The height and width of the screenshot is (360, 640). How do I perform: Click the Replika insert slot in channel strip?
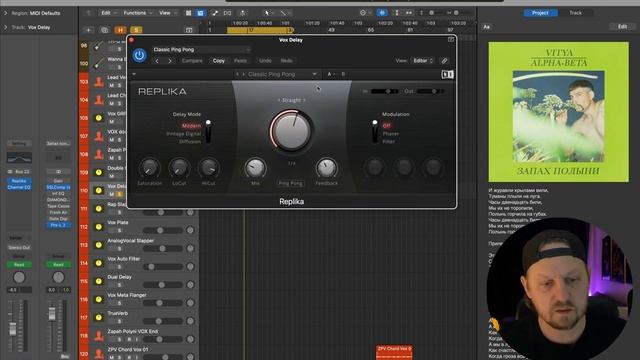coord(19,181)
